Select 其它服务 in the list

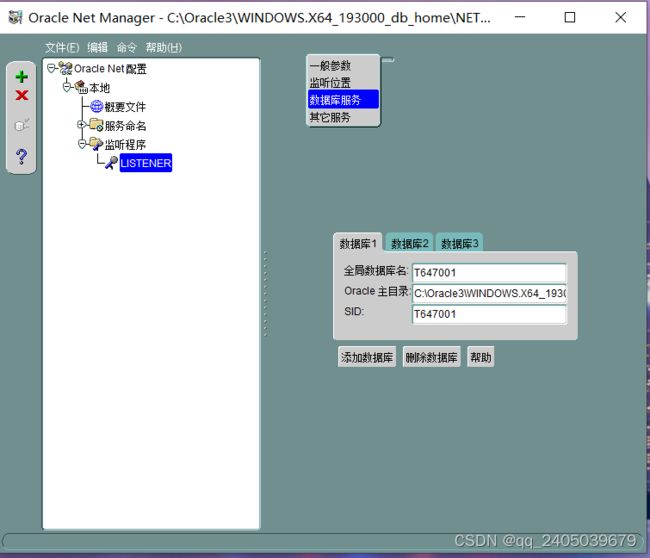(x=343, y=117)
